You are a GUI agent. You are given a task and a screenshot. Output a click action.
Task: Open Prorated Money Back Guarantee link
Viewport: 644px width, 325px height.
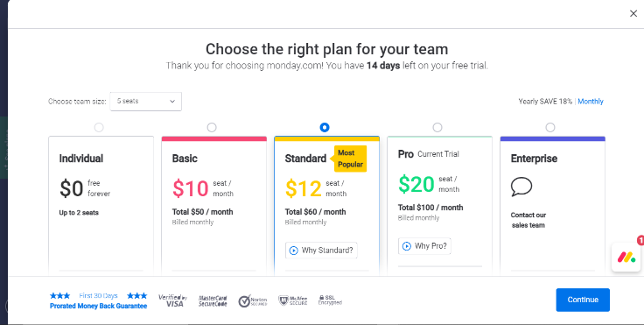(x=99, y=306)
